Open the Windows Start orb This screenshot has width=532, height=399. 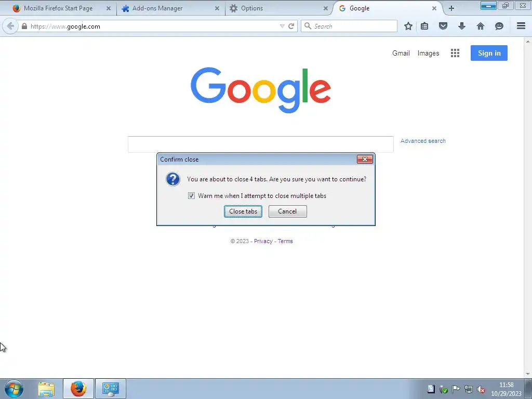coord(14,389)
